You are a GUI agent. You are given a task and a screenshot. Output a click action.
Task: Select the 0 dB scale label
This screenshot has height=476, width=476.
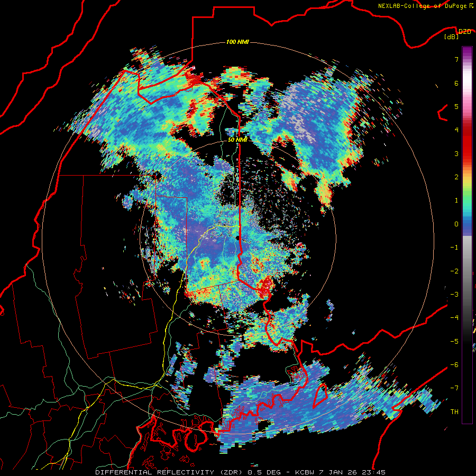pyautogui.click(x=456, y=224)
